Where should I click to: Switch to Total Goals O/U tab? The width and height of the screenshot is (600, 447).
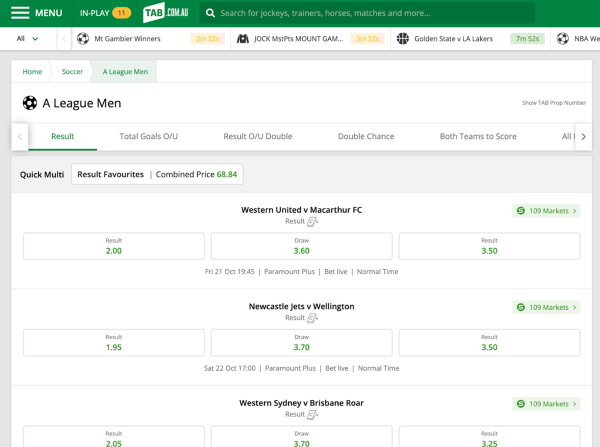[148, 136]
